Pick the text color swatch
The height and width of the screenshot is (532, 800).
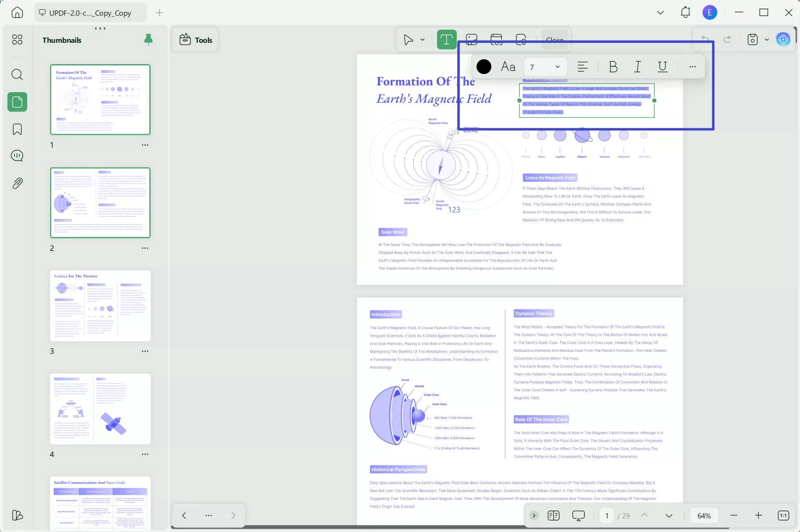tap(484, 66)
